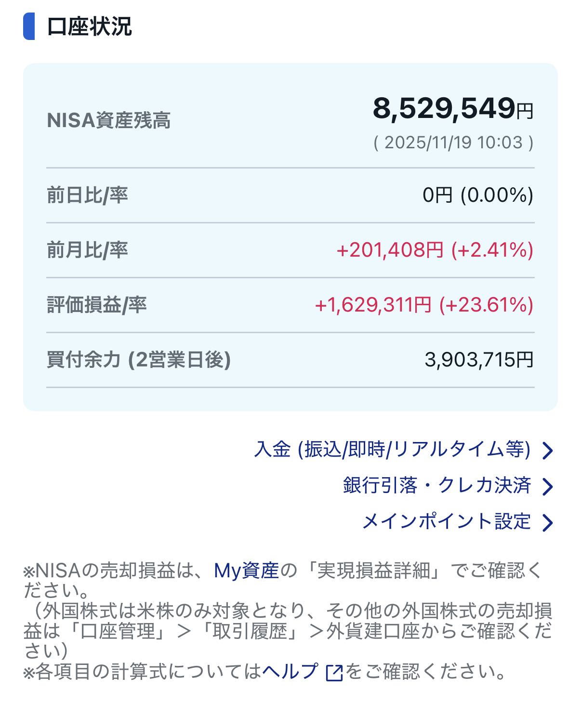Screen dimensions: 581x728
Task: Click the external link icon after ヘルプ
Action: click(334, 673)
